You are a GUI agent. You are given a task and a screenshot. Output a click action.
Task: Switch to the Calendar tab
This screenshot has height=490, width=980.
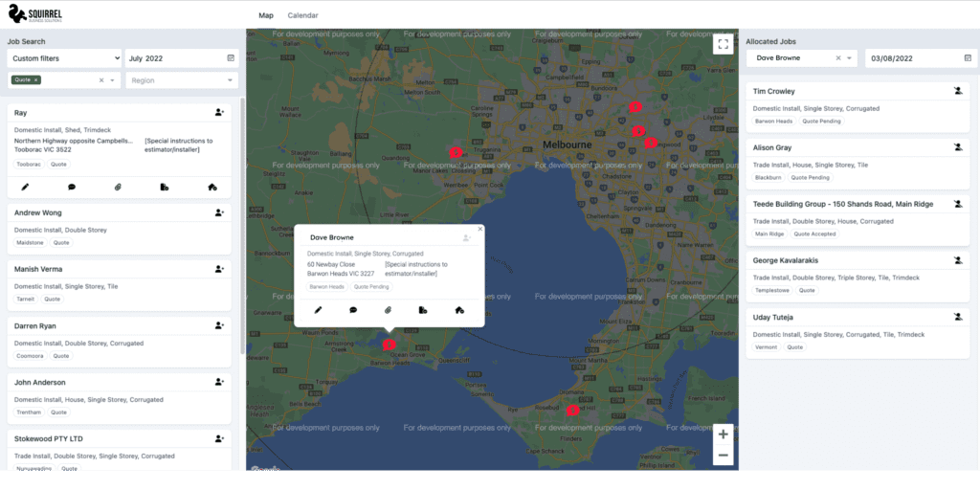[302, 15]
